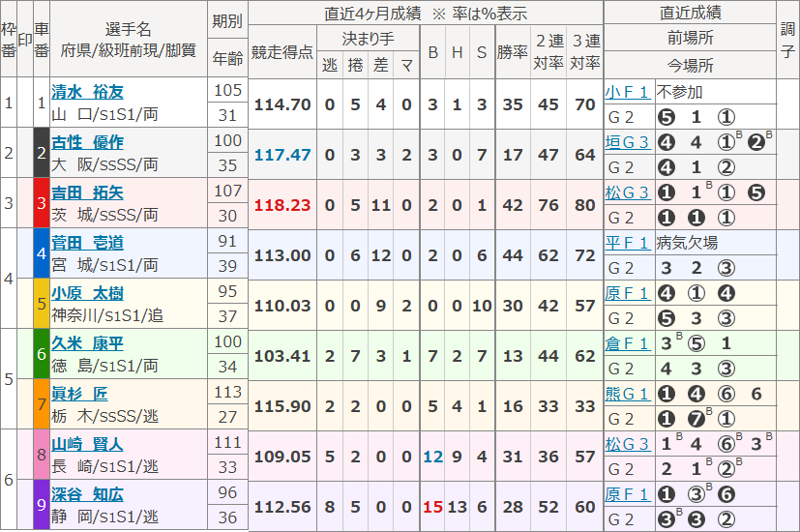Viewport: 800px width, 532px height.
Task: Click 栃 木/SSSS/逃 rider details
Action: 104,416
